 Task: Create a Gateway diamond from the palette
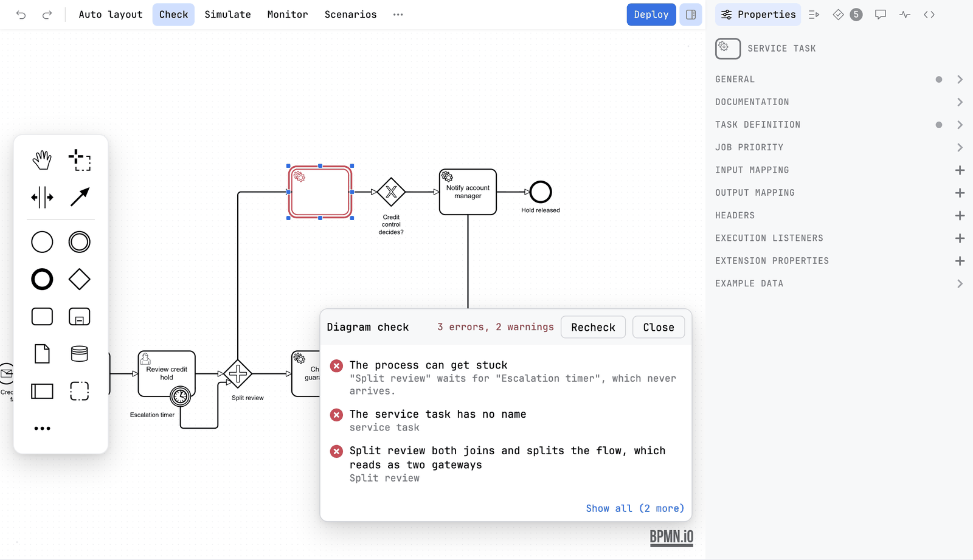(80, 280)
